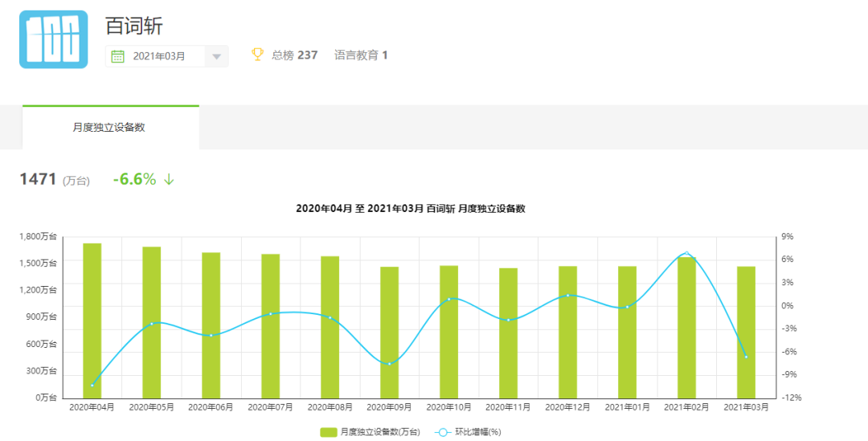
Task: Click the green down arrow icon
Action: [x=169, y=179]
